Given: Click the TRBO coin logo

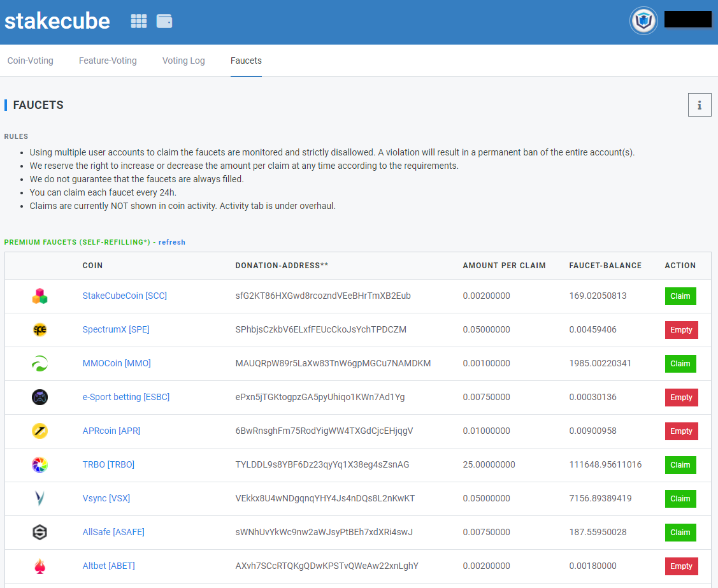Looking at the screenshot, I should [x=40, y=465].
